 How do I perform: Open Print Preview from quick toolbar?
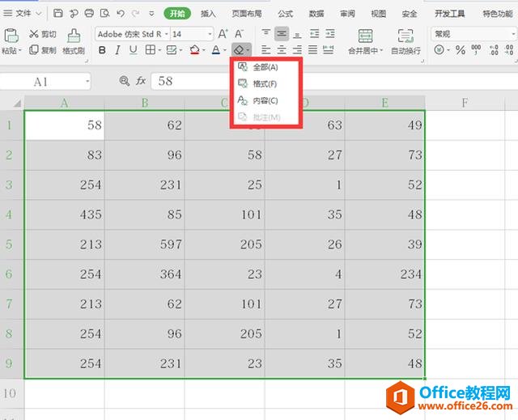[104, 13]
